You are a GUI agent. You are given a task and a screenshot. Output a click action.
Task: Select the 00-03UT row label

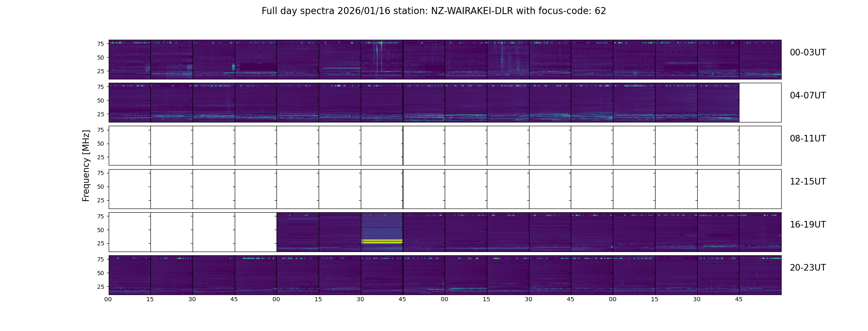click(808, 53)
